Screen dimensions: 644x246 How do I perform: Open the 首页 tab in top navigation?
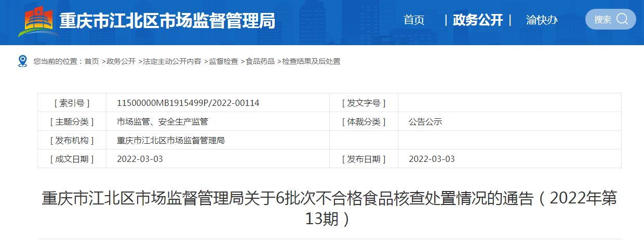click(x=414, y=20)
